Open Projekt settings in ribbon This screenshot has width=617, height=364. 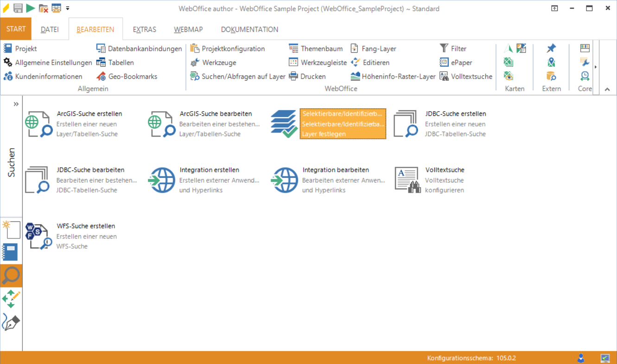[20, 49]
